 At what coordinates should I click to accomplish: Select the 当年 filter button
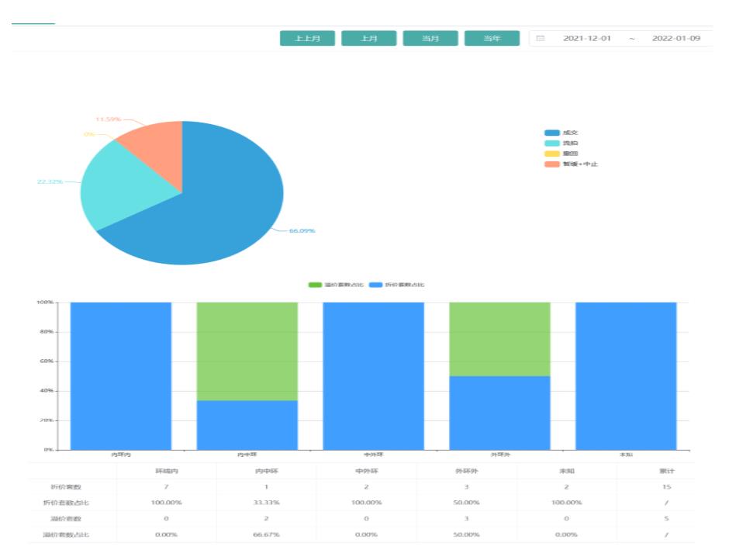pyautogui.click(x=492, y=39)
